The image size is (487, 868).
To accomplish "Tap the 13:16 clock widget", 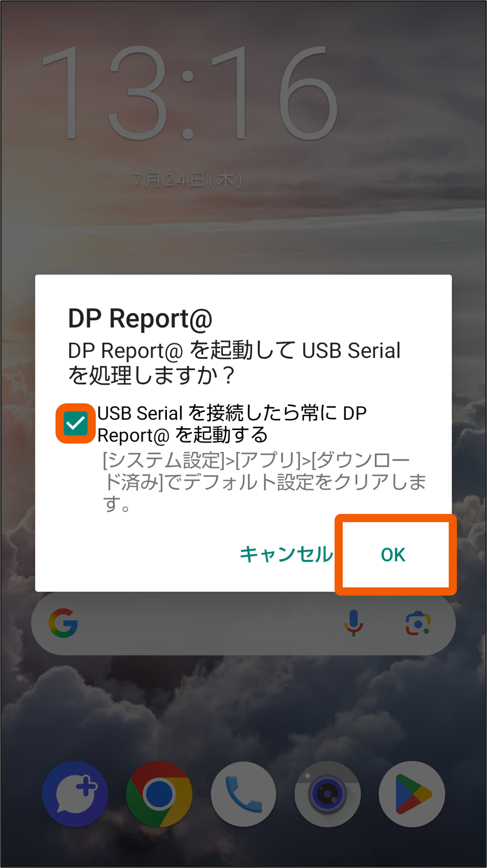I will pos(190,93).
